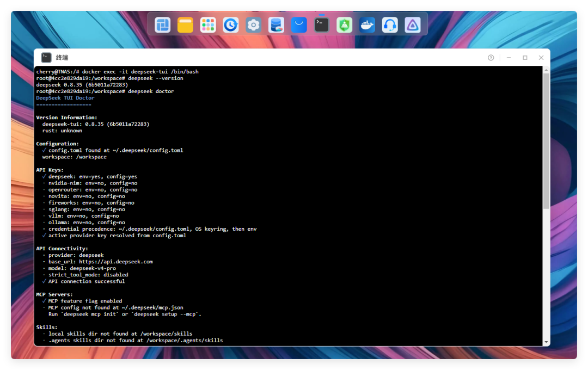Click the terminal icon in the dock
This screenshot has width=588, height=370.
click(322, 25)
